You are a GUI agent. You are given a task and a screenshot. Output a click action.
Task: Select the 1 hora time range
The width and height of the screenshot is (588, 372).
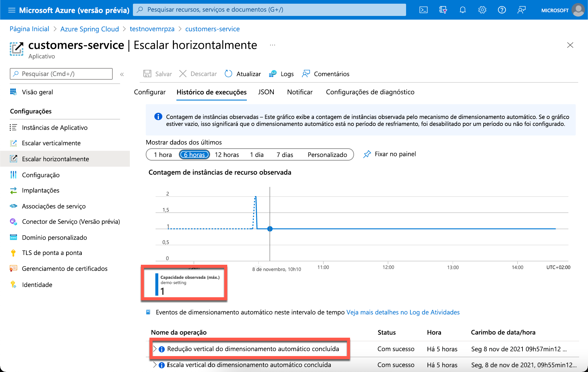[x=163, y=155]
